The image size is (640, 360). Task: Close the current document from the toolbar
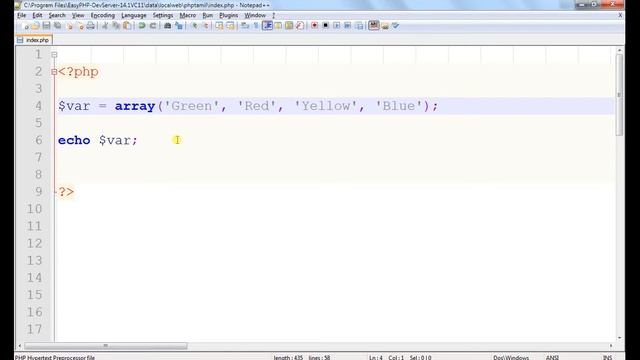(x=69, y=26)
